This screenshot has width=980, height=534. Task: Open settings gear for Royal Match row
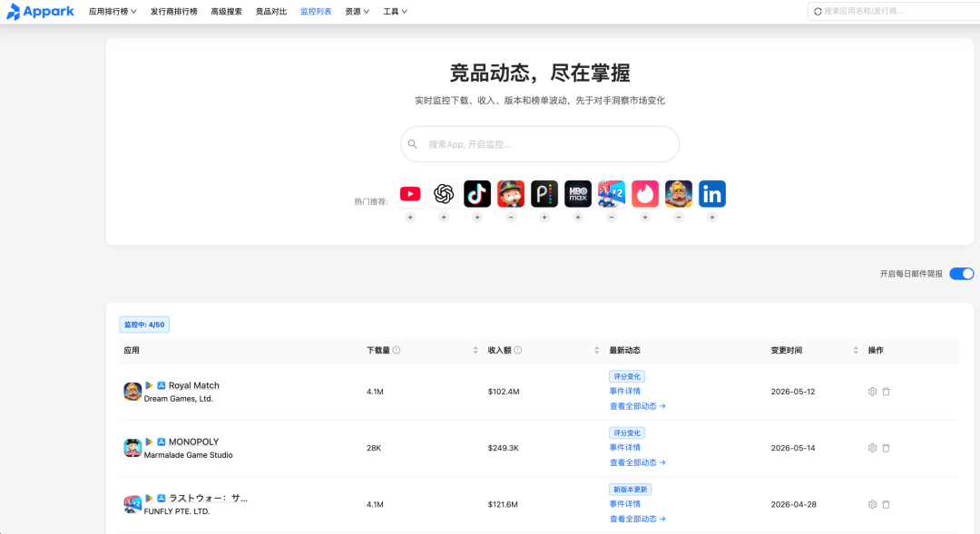click(873, 392)
